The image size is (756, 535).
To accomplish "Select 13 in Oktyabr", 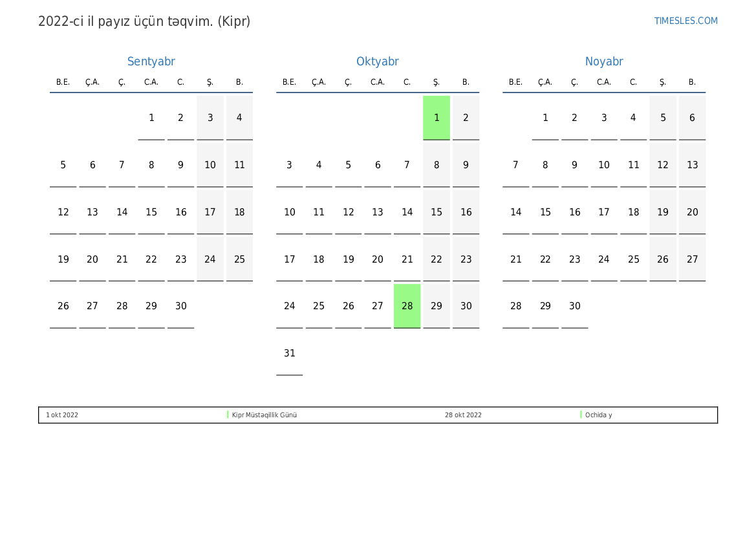I will pos(378,212).
